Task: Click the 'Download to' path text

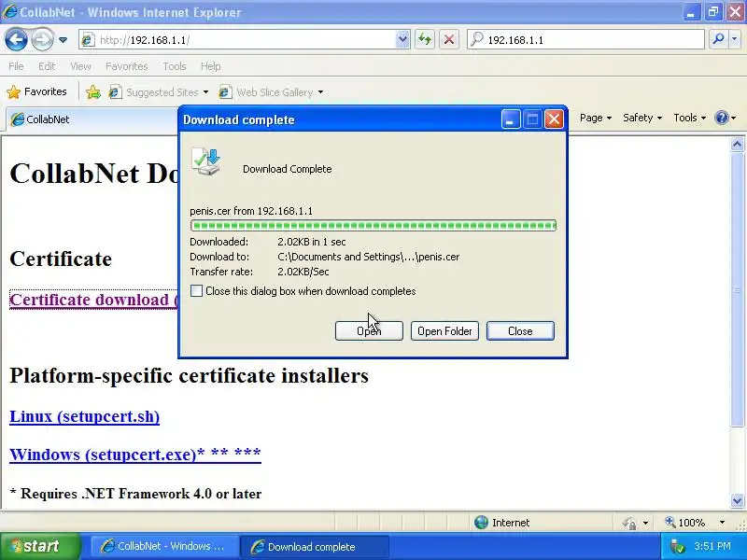Action: click(368, 257)
